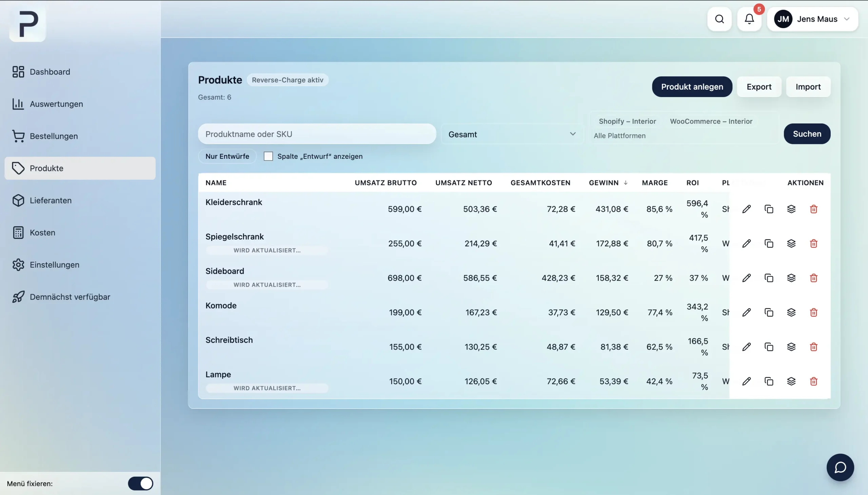Edit the Kleiderschrank product with pencil icon
Image resolution: width=868 pixels, height=495 pixels.
pos(746,209)
